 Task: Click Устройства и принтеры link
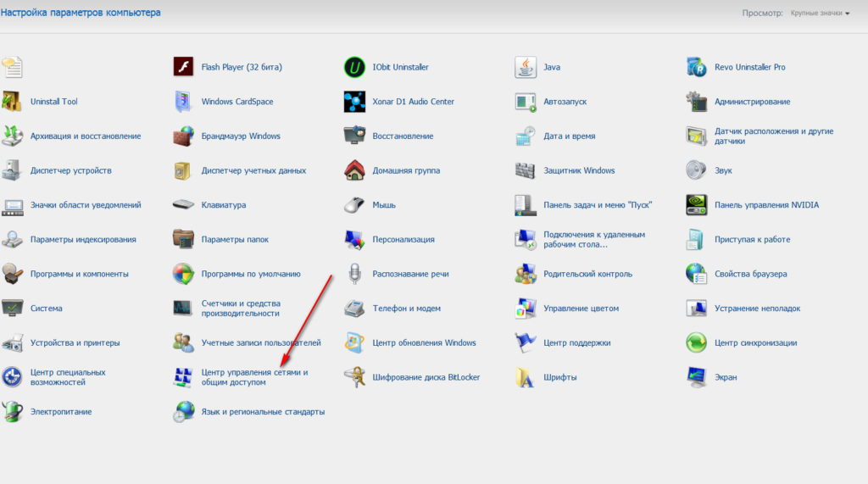point(75,342)
